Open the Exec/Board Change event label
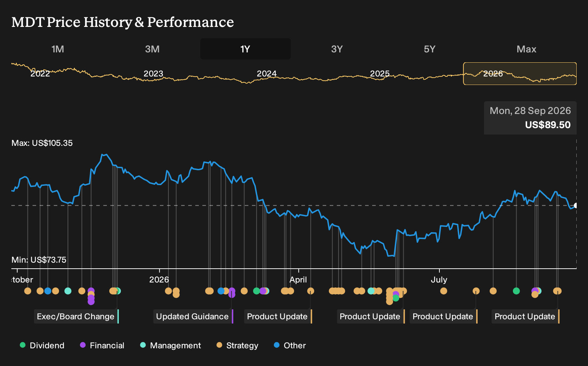 [76, 316]
